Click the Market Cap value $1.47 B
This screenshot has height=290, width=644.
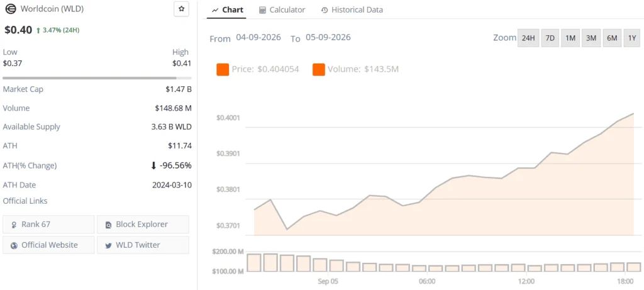[x=179, y=89]
